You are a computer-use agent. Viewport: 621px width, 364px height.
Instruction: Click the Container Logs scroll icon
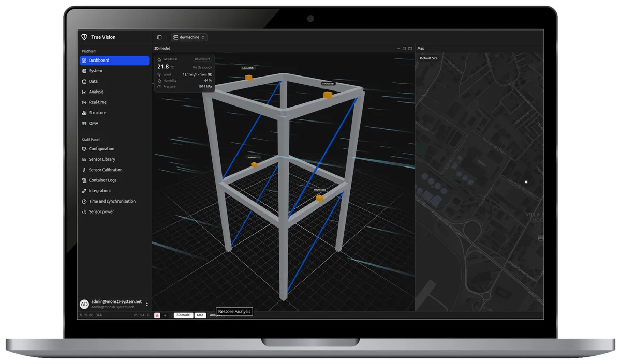point(84,180)
